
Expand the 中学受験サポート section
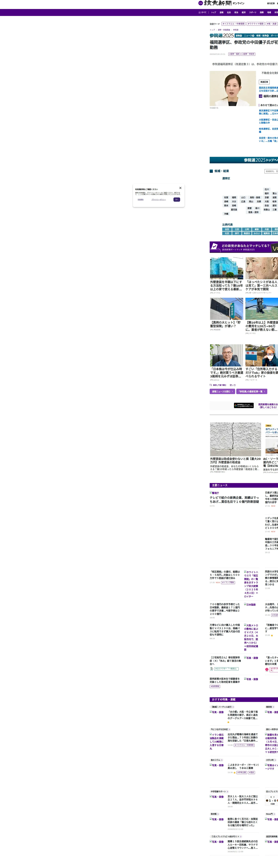click(219, 791)
